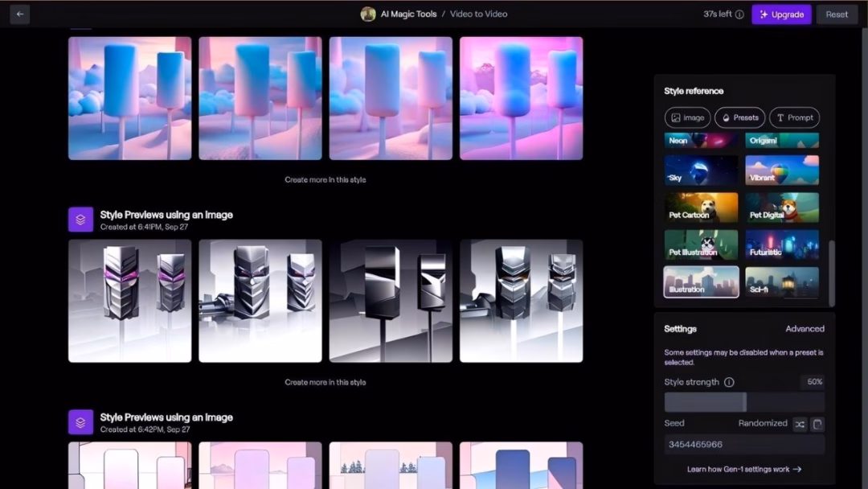Click the info icon beside 37s left
Viewport: 868px width, 489px height.
click(739, 14)
